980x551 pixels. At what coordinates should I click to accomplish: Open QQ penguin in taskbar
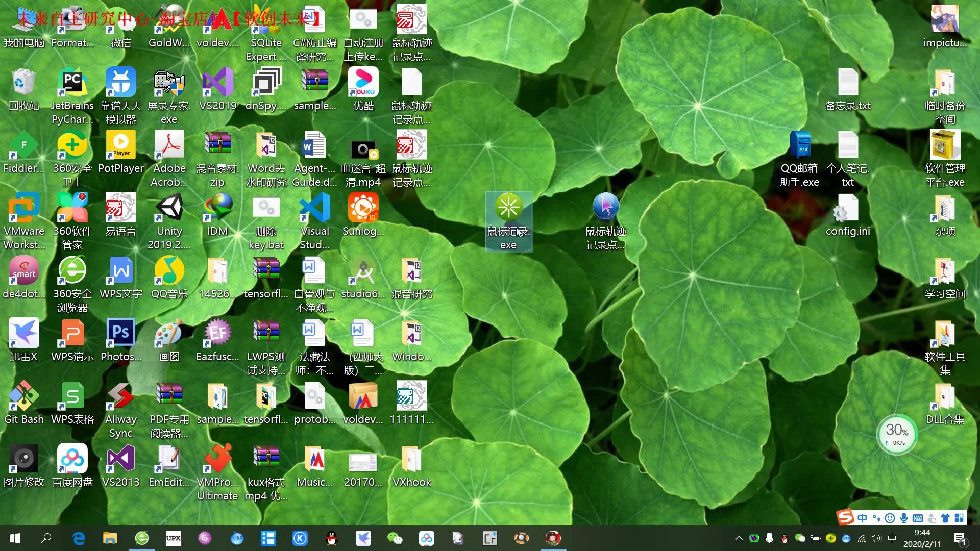click(332, 538)
